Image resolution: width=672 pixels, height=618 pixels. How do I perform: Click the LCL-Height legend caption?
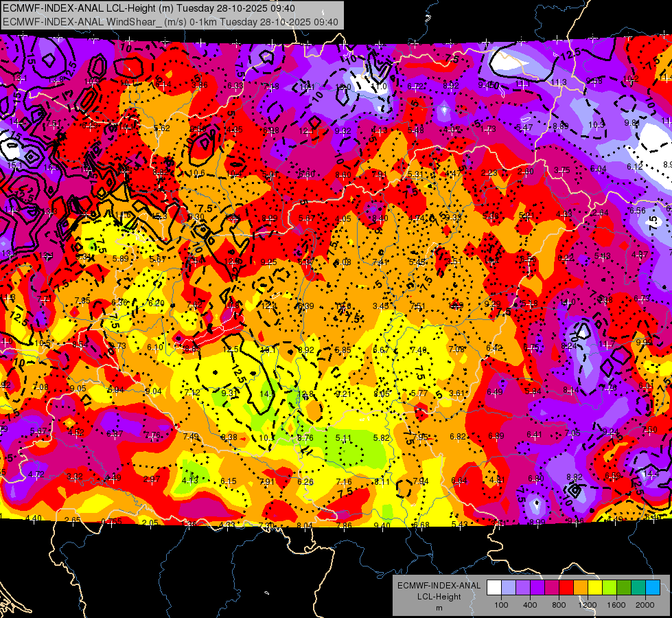439,597
